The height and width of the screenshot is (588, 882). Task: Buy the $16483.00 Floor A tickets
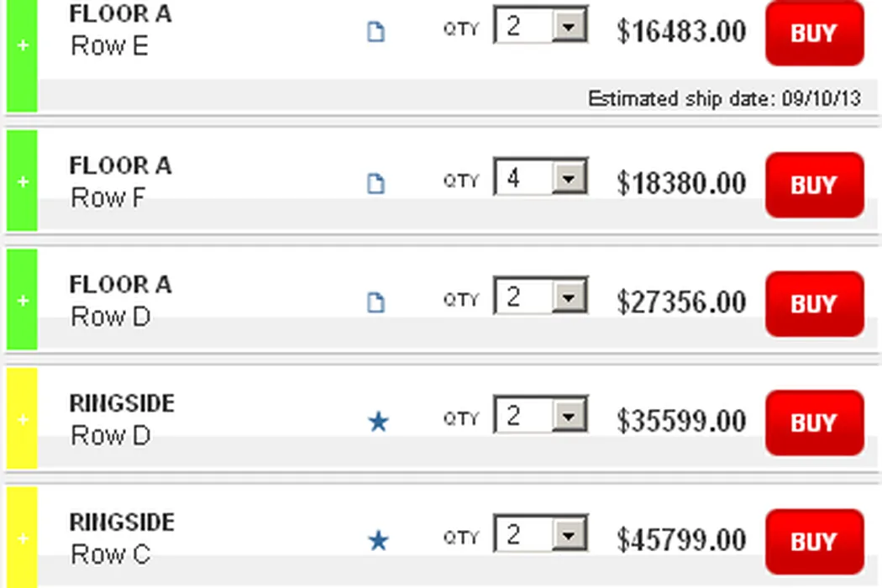point(814,34)
